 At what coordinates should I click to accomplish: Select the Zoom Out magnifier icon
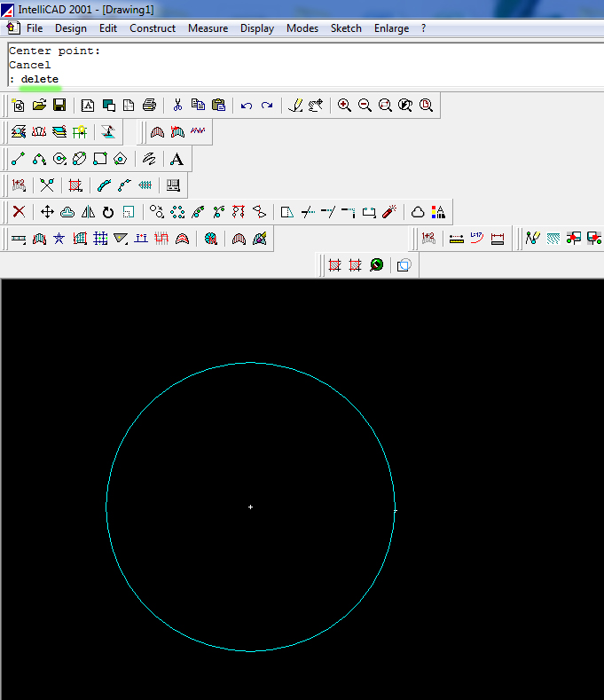tap(365, 106)
